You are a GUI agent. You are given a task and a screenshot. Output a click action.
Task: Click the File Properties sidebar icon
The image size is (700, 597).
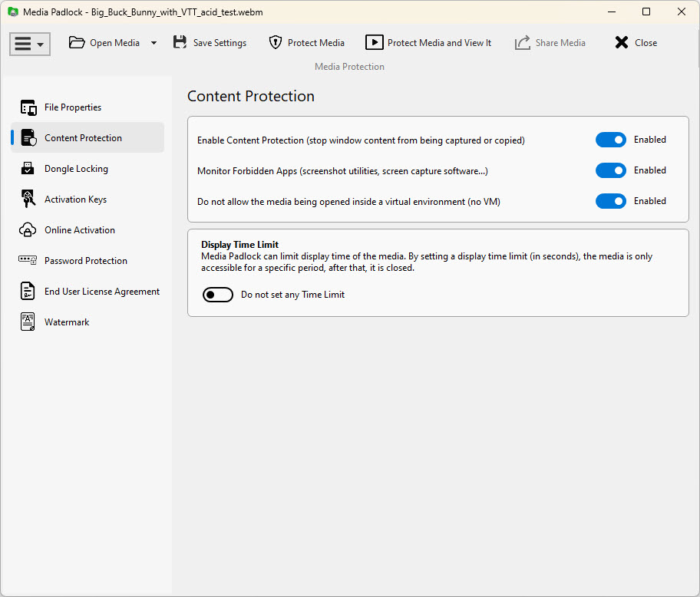pos(28,107)
